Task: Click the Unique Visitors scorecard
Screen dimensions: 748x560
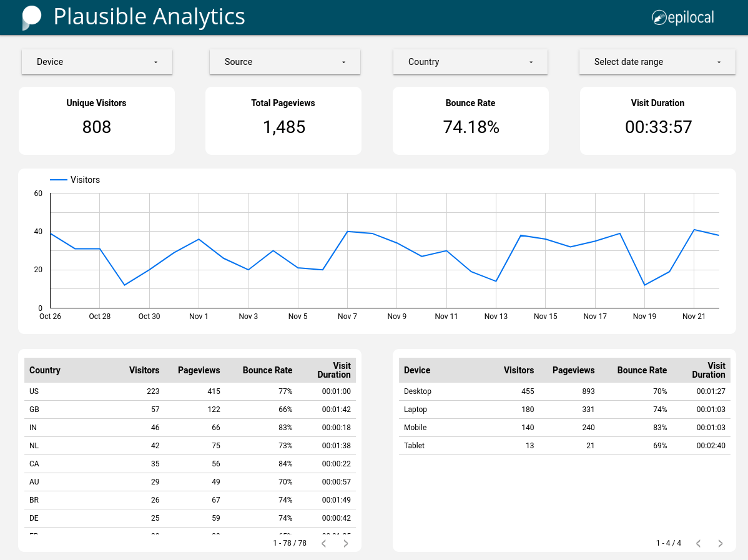Action: (96, 120)
